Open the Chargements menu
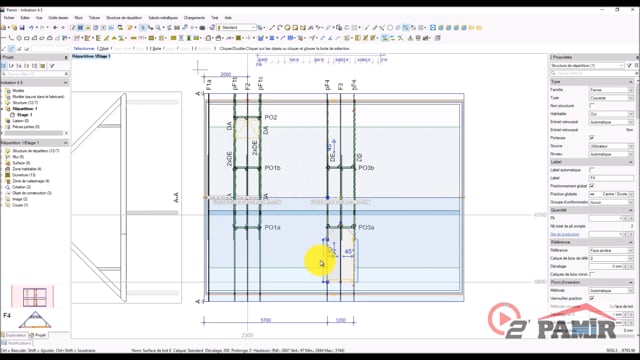640x360 pixels. coord(194,18)
